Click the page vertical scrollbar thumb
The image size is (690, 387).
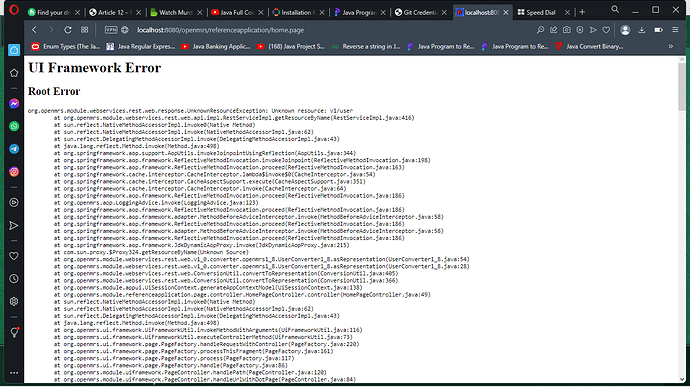click(682, 87)
